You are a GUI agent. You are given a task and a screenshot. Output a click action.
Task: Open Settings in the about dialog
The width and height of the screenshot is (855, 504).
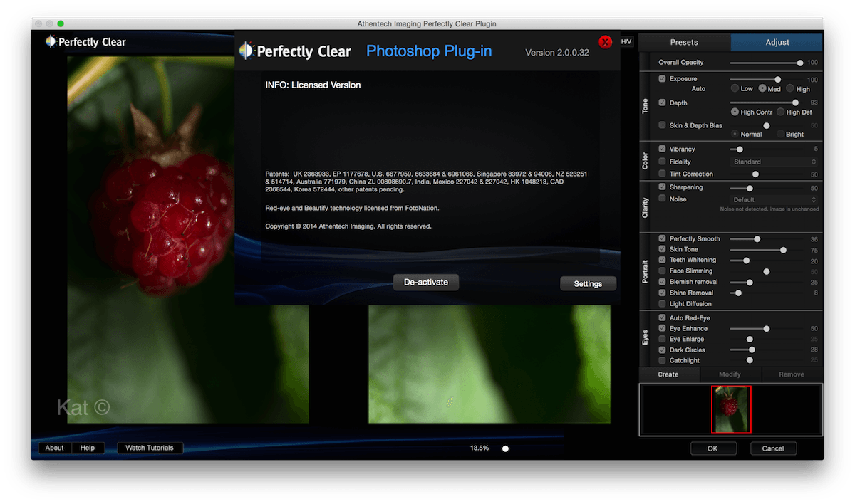(x=588, y=284)
